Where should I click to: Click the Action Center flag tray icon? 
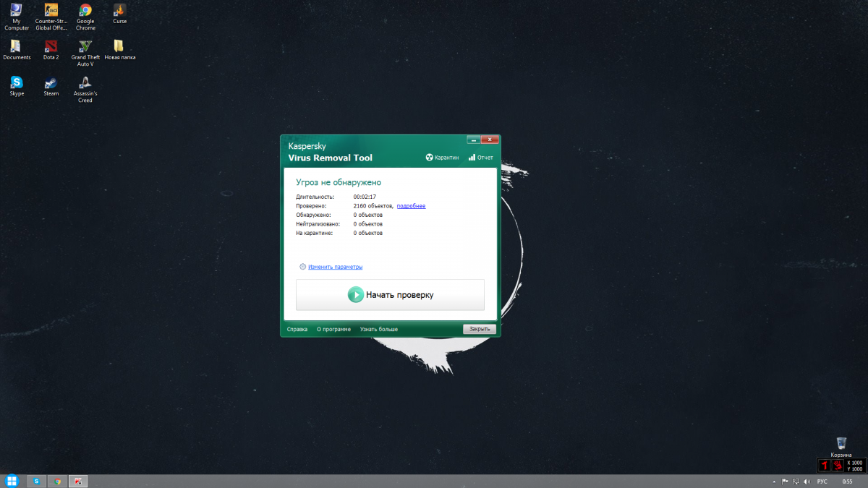point(785,481)
